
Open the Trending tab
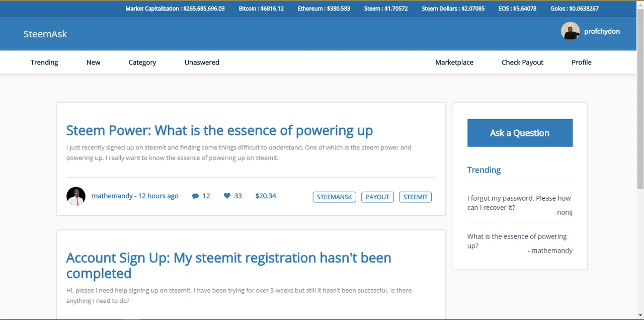click(x=44, y=62)
